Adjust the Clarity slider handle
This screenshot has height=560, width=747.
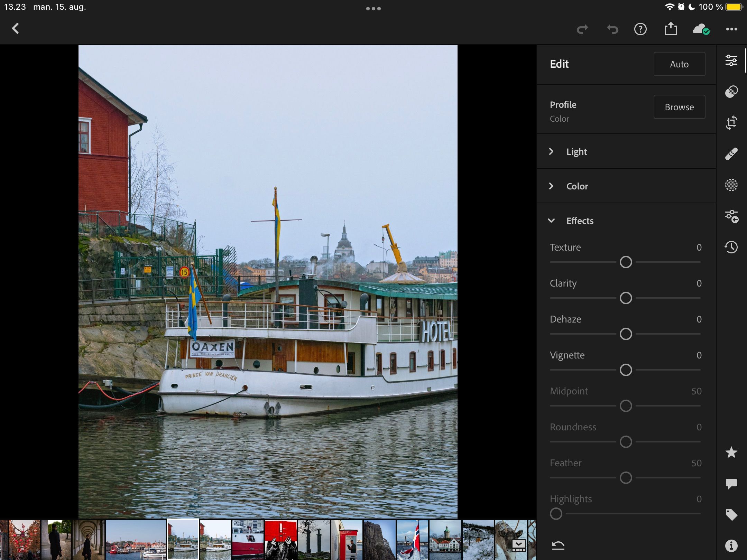626,298
